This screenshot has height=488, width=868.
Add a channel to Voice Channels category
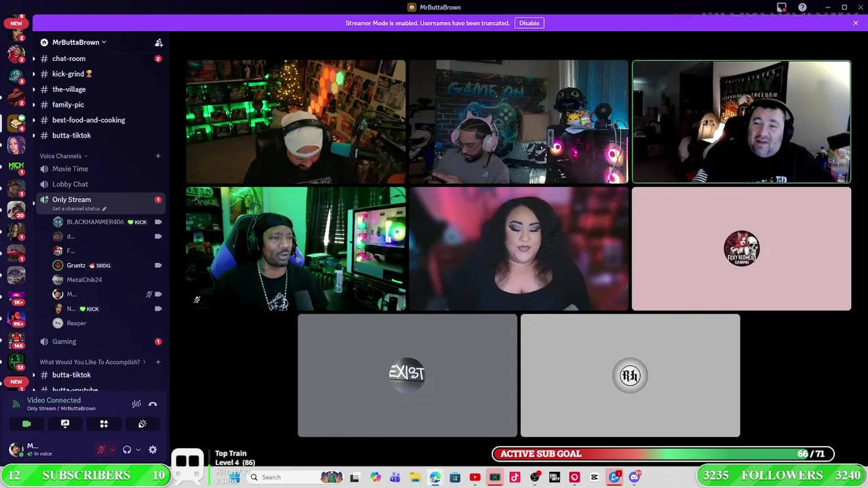click(158, 156)
